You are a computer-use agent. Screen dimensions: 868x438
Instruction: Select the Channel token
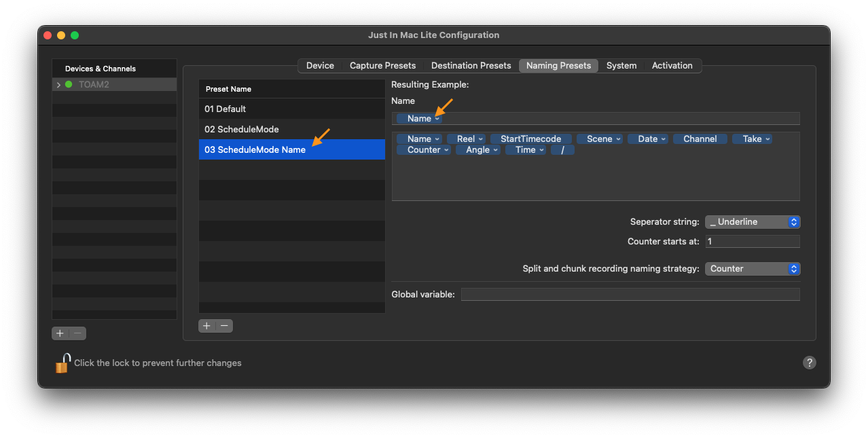coord(700,139)
